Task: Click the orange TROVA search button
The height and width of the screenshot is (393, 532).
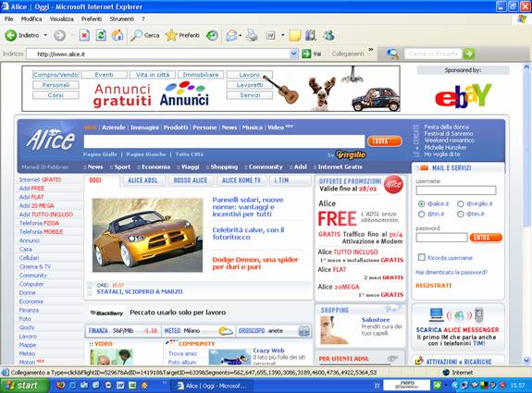Action: (384, 141)
